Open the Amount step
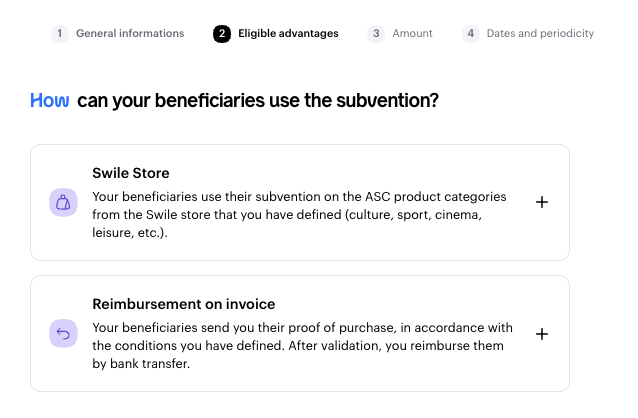This screenshot has width=638, height=418. (x=412, y=33)
